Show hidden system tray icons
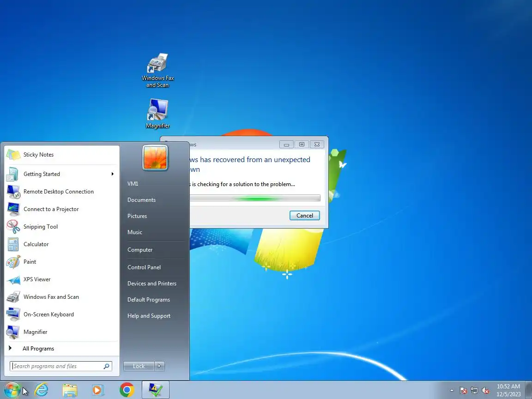Screen dimensions: 532x399 click(452, 391)
